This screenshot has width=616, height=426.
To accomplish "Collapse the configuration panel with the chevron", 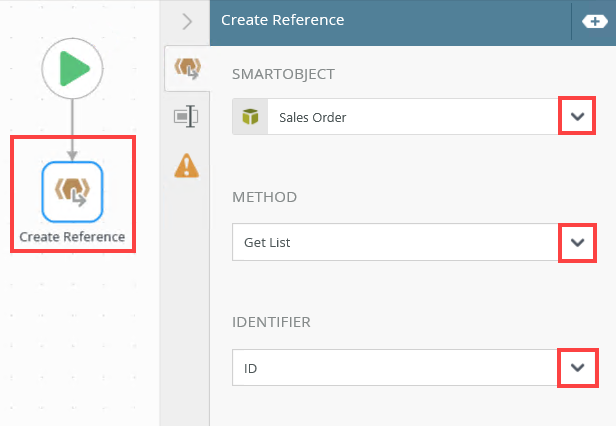I will [x=186, y=21].
